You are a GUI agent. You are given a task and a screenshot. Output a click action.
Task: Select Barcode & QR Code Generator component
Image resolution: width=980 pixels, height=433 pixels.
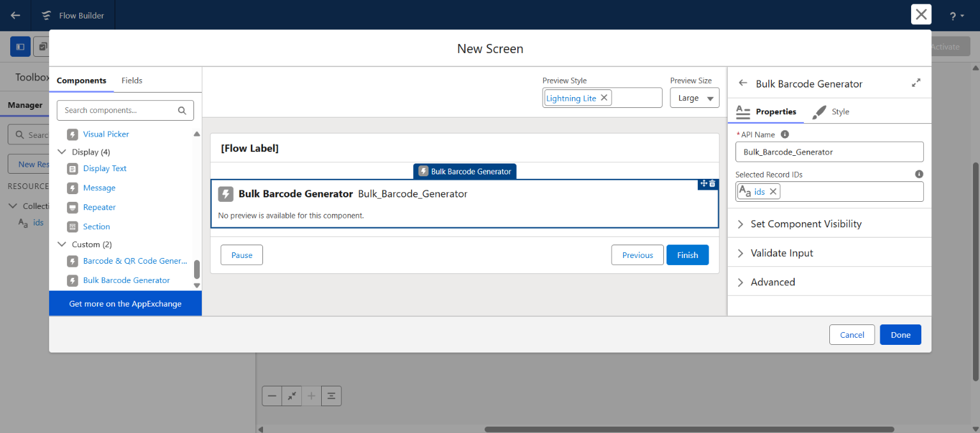point(135,261)
